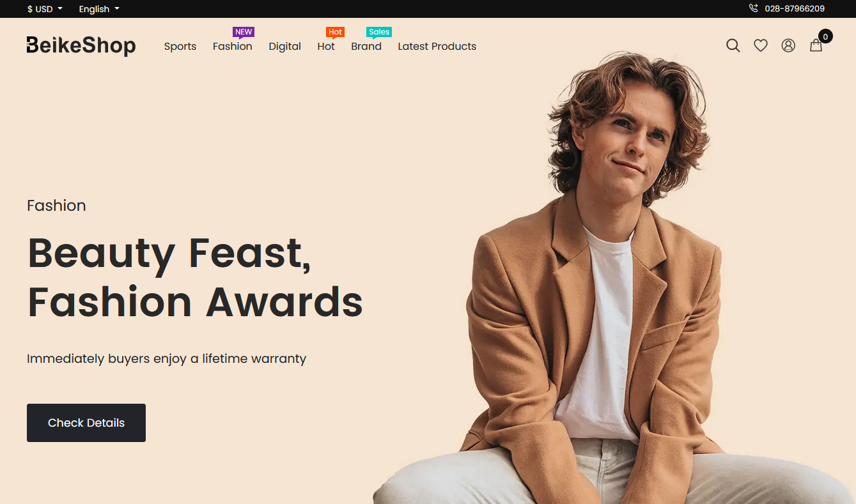Click phone number 028-87966209
This screenshot has width=856, height=504.
(795, 9)
